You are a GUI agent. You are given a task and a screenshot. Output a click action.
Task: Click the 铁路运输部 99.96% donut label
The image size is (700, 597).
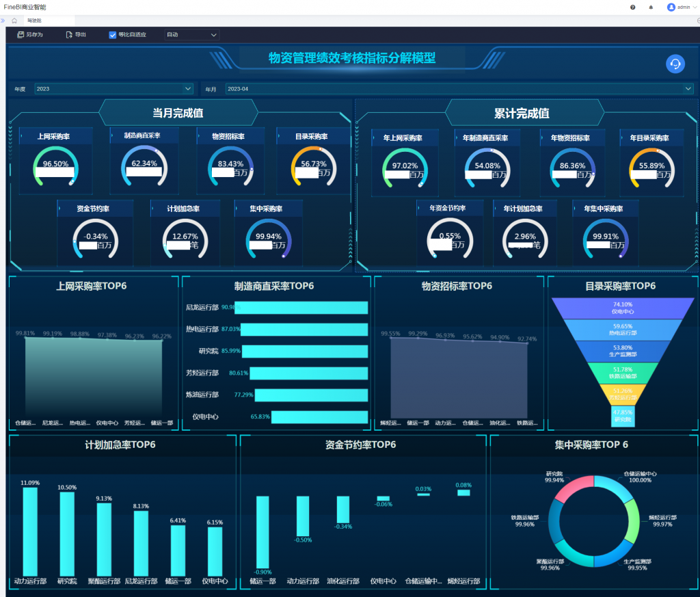[x=525, y=520]
